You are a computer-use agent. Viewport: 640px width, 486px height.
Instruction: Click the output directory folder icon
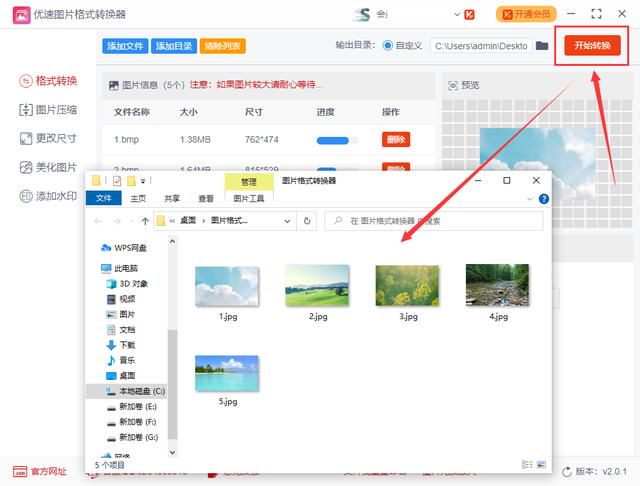pos(542,46)
